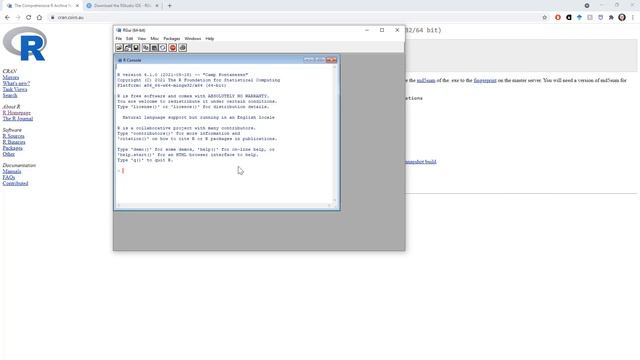The image size is (640, 360).
Task: Close the Download RStudio IDE tab
Action: pos(157,6)
